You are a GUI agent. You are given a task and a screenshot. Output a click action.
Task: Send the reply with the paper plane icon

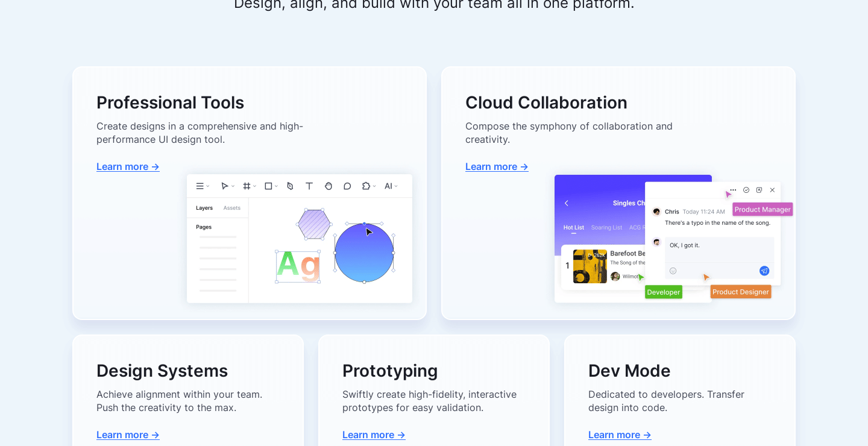click(764, 271)
